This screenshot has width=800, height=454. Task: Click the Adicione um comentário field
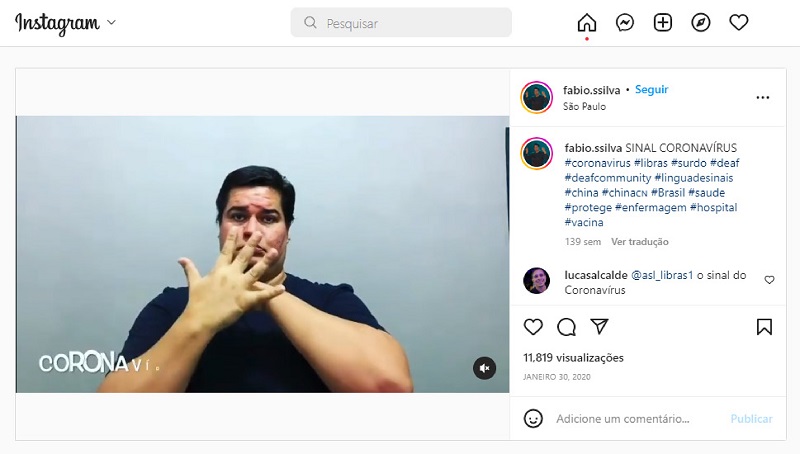[638, 419]
